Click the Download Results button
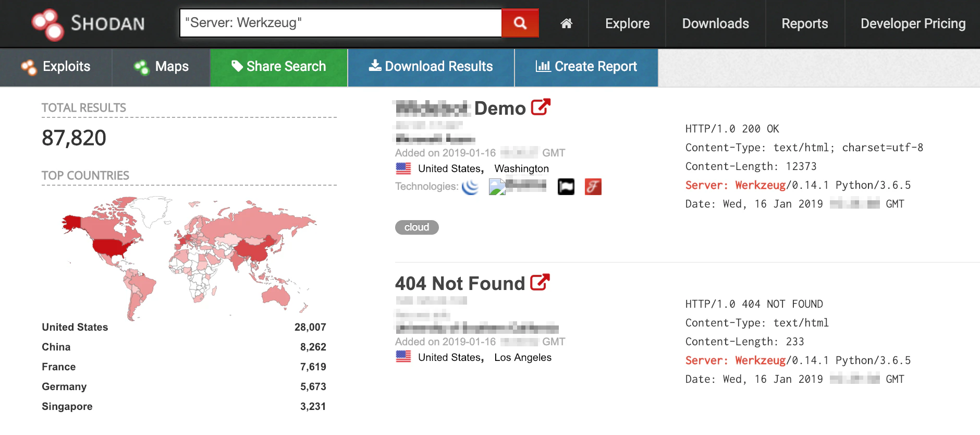The width and height of the screenshot is (980, 435). [431, 67]
